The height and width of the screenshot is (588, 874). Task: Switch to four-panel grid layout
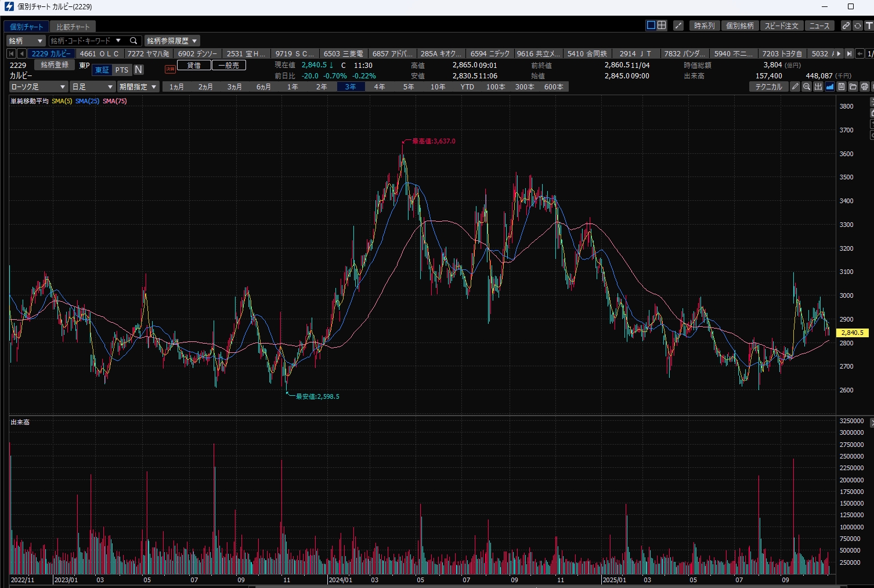(662, 25)
